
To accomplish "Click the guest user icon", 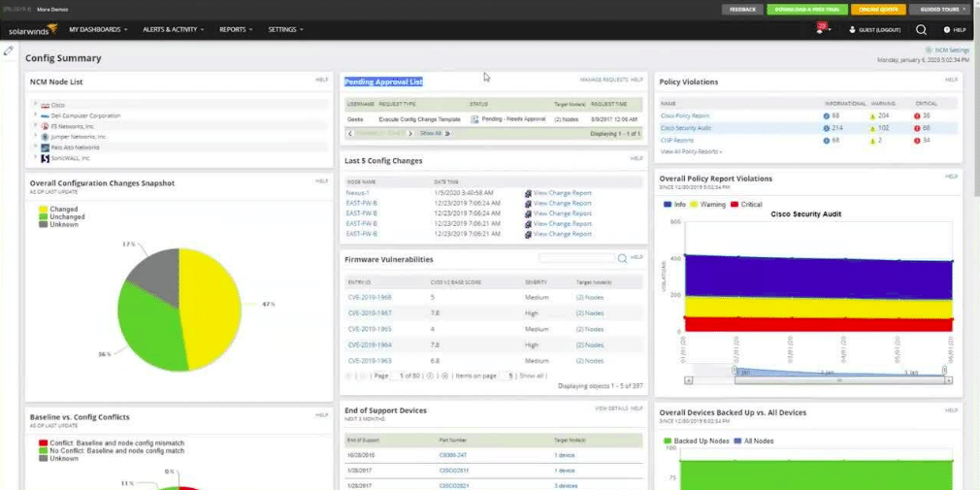I will tap(851, 29).
